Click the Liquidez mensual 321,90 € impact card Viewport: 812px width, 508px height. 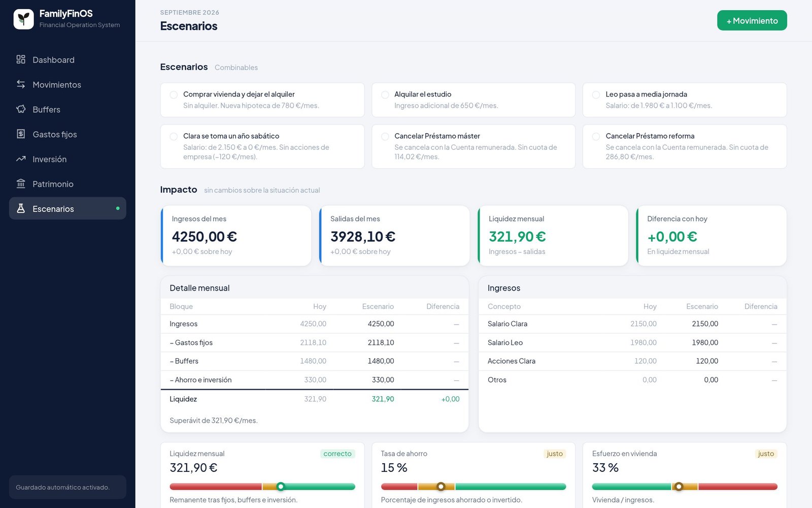coord(553,236)
